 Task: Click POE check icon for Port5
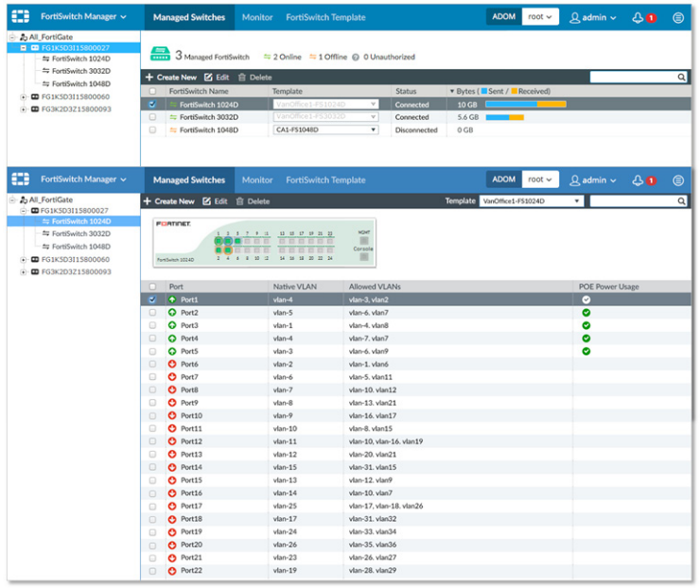[586, 352]
